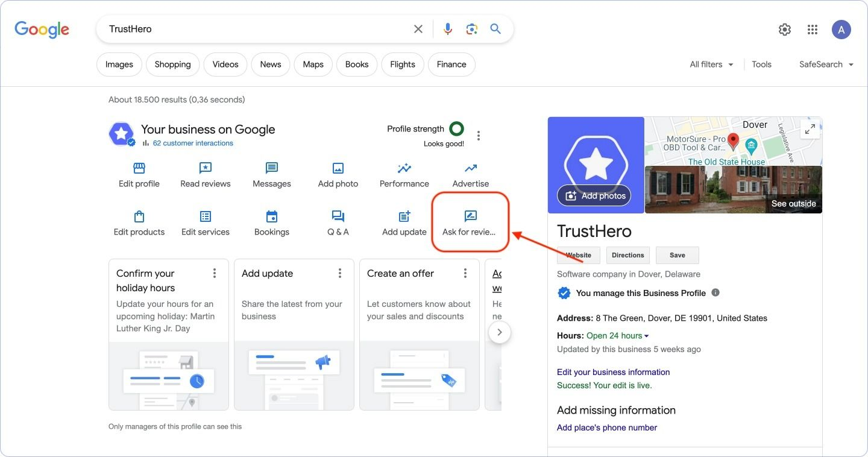This screenshot has width=868, height=457.
Task: Search by image with Lens icon
Action: [x=471, y=29]
